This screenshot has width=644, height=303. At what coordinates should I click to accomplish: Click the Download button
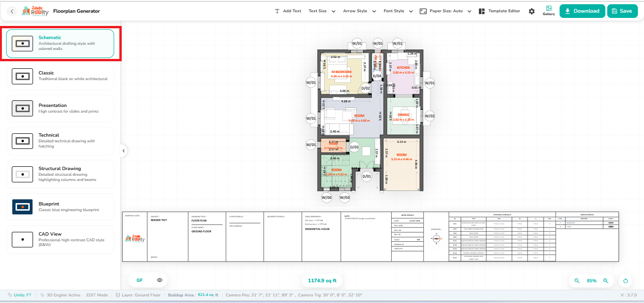coord(582,11)
